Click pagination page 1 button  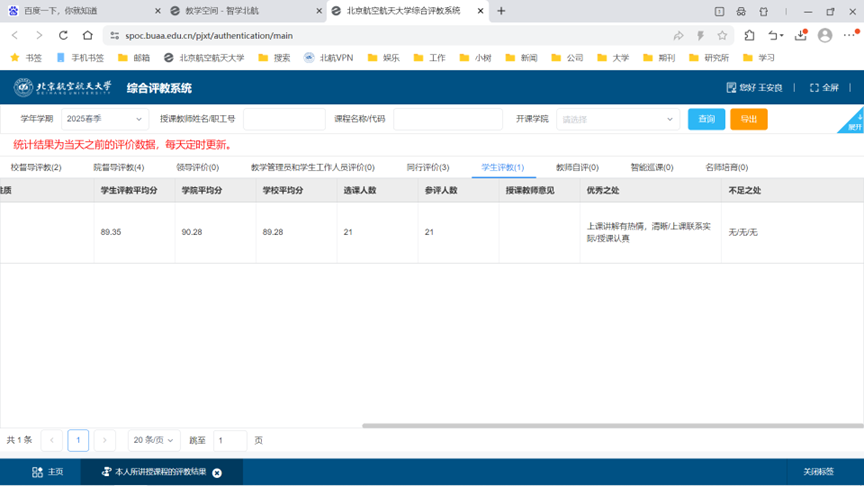tap(78, 440)
